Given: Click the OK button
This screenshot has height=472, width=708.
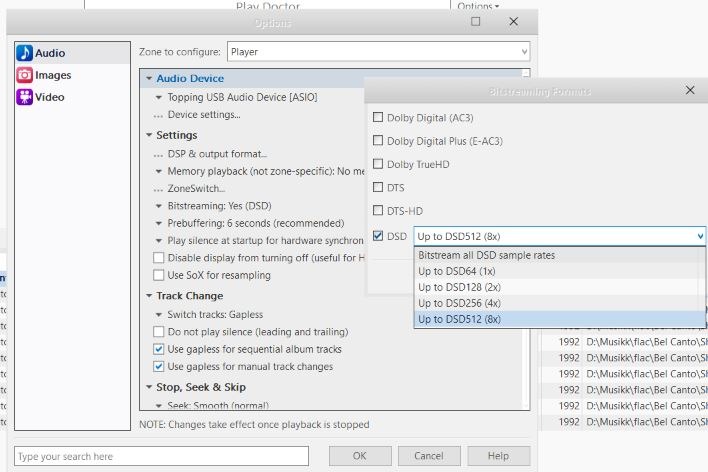Looking at the screenshot, I should coord(360,456).
